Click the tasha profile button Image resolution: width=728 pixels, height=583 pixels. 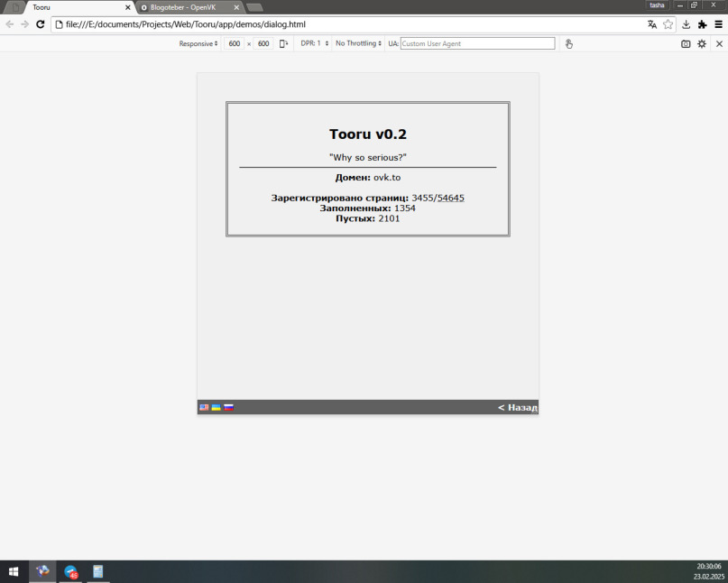point(657,5)
